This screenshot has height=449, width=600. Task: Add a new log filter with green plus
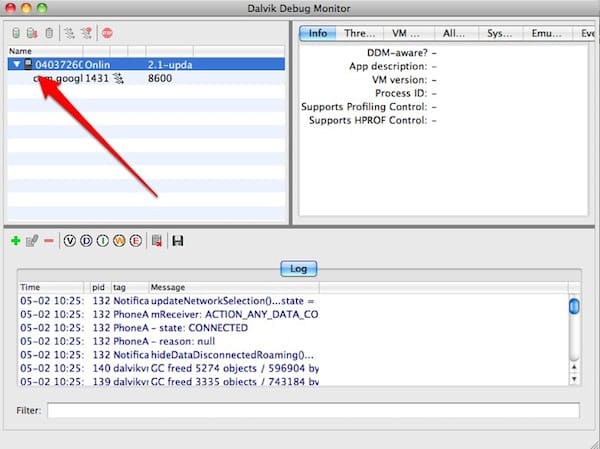click(x=15, y=241)
